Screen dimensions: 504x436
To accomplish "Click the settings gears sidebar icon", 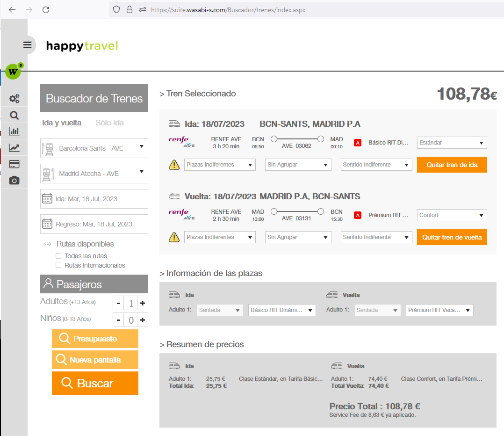I will 14,99.
